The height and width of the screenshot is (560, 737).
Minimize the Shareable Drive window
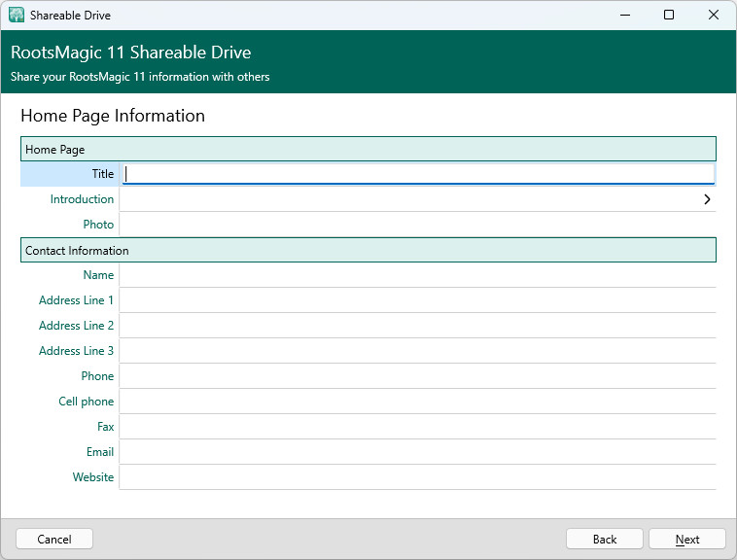pos(625,15)
